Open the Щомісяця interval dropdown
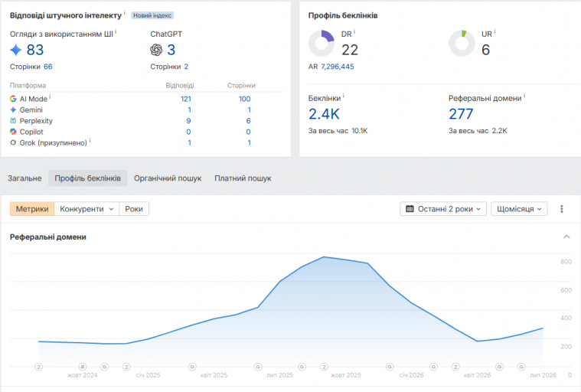 [519, 209]
